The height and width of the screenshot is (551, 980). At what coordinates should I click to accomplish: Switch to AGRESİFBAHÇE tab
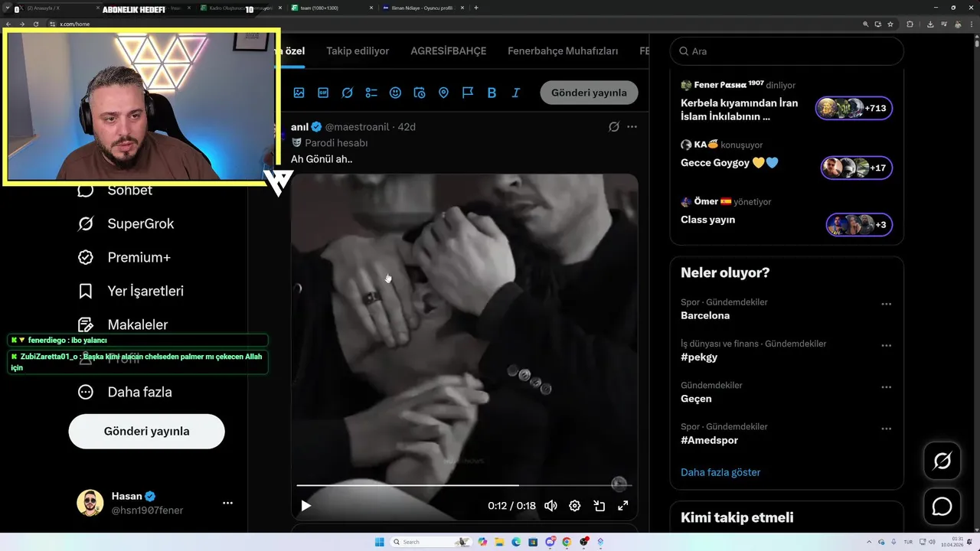tap(449, 51)
